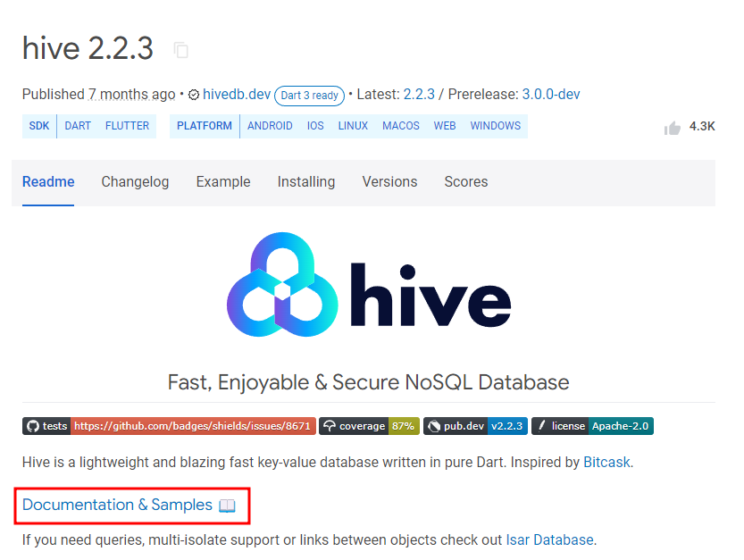The image size is (744, 560).
Task: Select the ANDROID platform tag
Action: click(x=270, y=126)
